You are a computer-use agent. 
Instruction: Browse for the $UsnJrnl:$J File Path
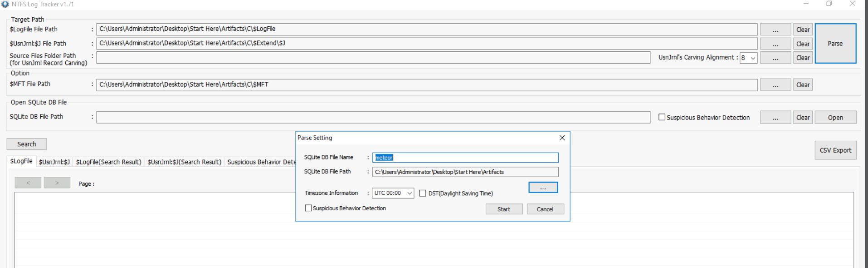click(775, 44)
